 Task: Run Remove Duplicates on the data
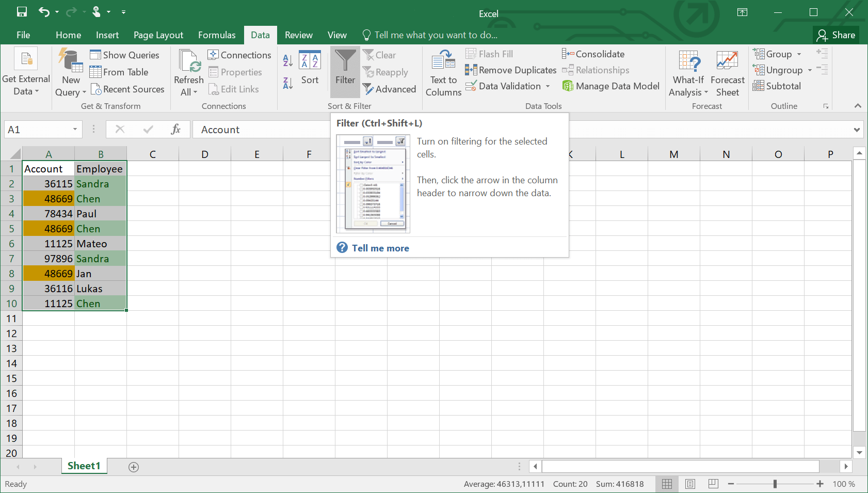pos(510,70)
